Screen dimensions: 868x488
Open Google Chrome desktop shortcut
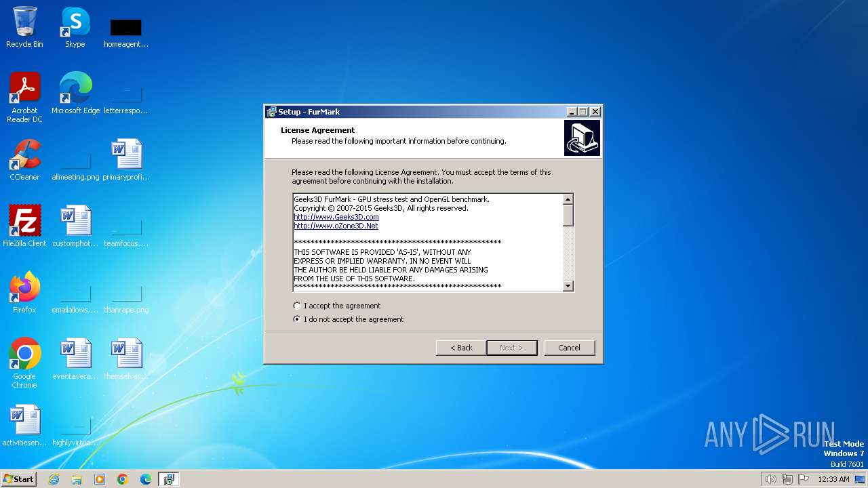(24, 363)
